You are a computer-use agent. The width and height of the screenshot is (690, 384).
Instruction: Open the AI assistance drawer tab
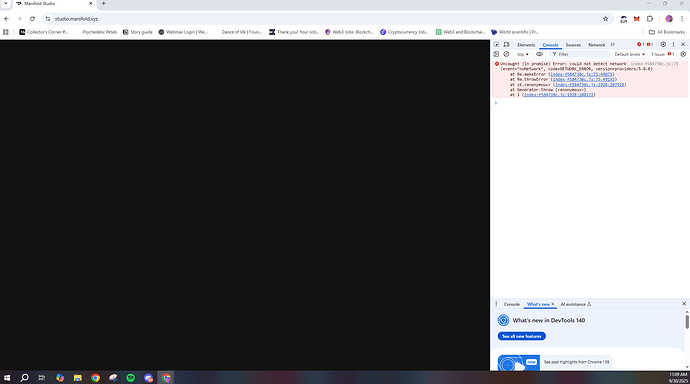575,304
